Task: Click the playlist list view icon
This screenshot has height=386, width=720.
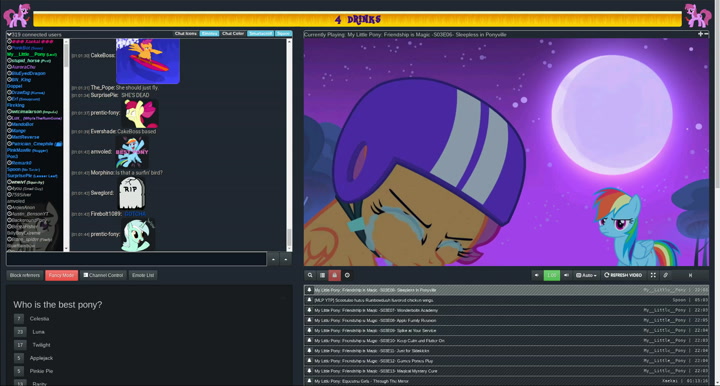Action: 322,275
